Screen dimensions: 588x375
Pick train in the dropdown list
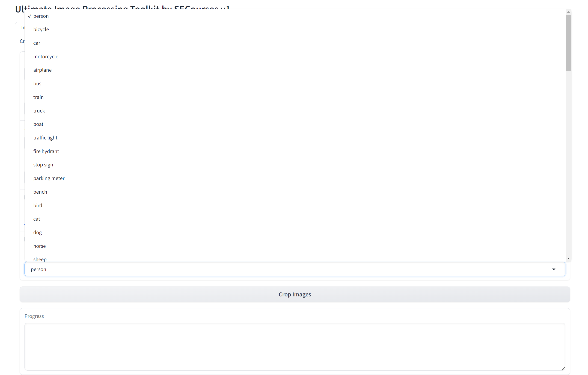[x=38, y=97]
